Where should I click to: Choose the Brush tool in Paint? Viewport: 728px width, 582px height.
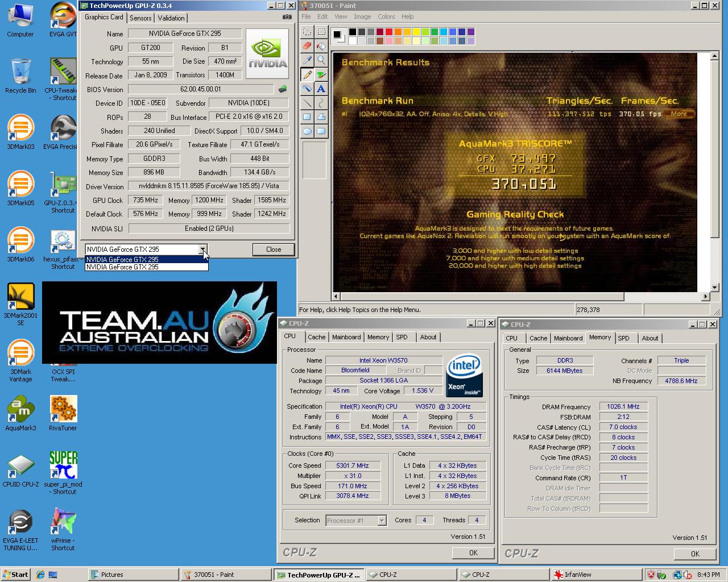tap(321, 74)
